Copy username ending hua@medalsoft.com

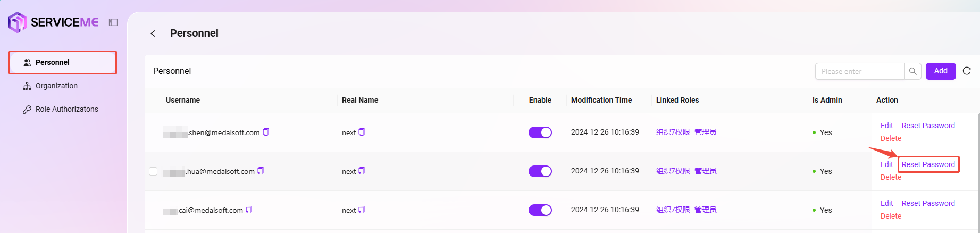click(261, 171)
